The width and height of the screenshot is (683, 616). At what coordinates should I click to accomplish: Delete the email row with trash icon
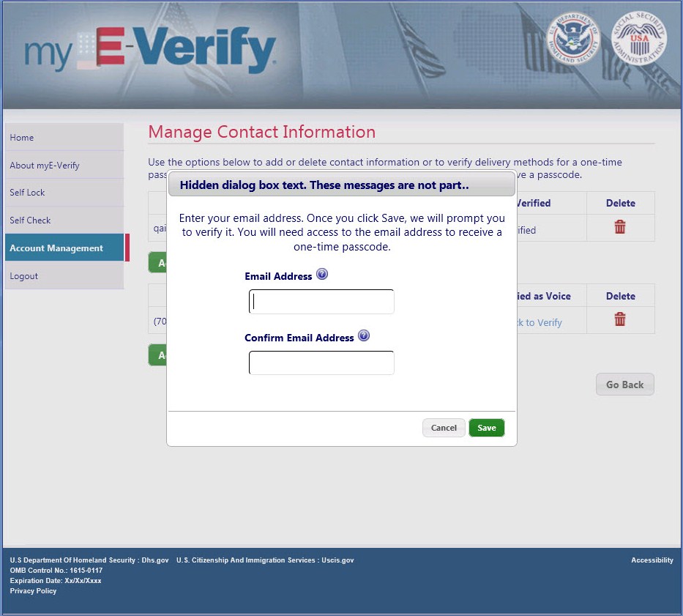click(x=620, y=226)
